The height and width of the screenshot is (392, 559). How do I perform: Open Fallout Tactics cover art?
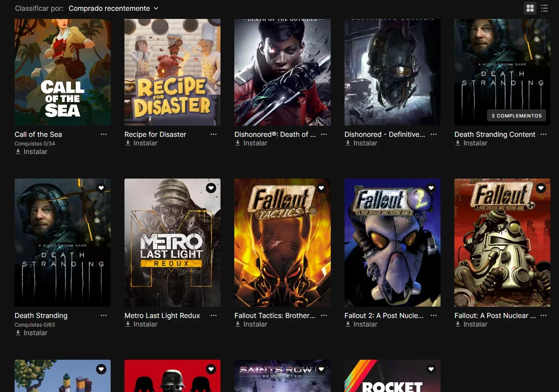(x=283, y=243)
